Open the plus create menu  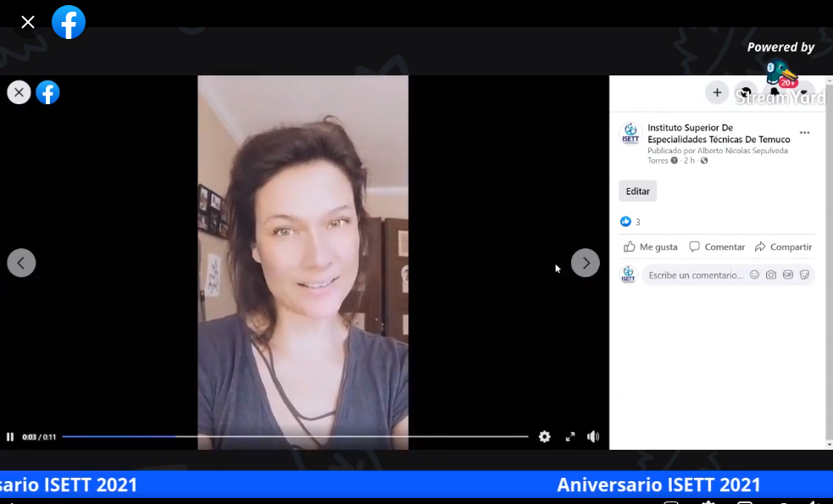pos(717,92)
